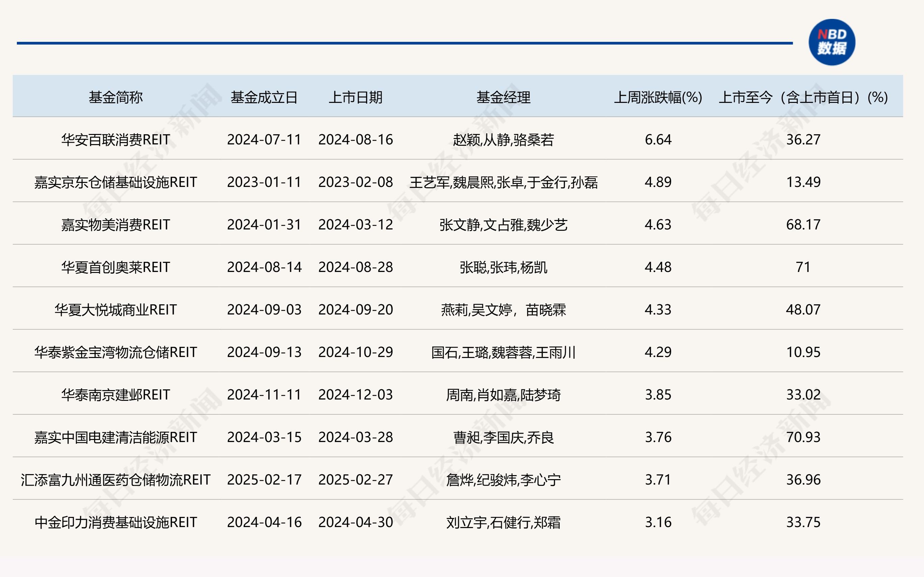Click weekly change value 4.33
Viewport: 924px width, 577px height.
(x=658, y=309)
